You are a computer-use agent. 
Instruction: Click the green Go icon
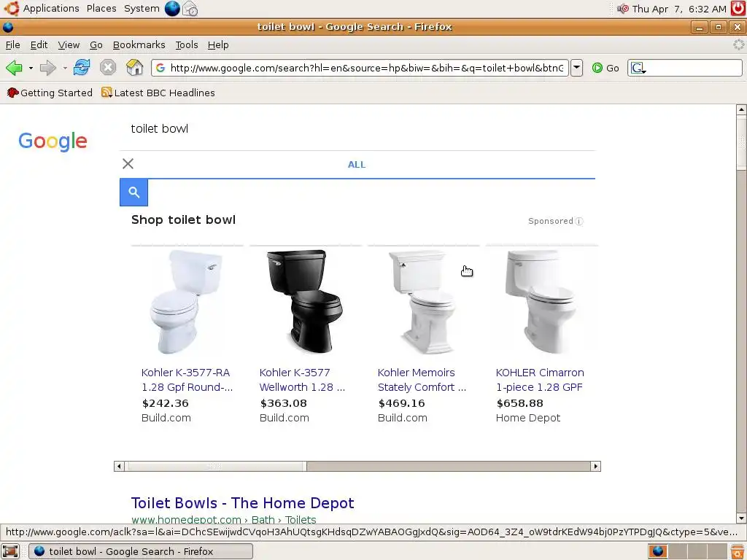coord(597,68)
